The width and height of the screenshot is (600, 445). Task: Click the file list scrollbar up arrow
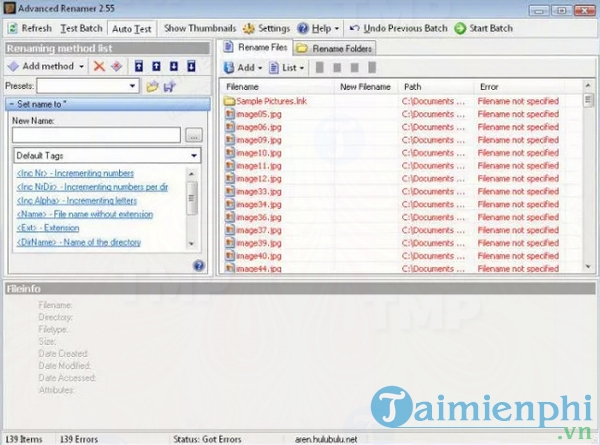(588, 86)
